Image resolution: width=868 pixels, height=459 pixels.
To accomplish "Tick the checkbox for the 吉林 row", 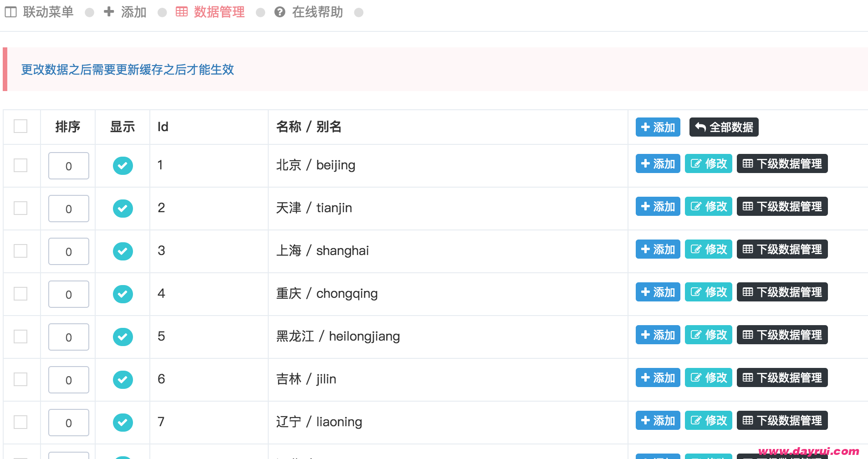I will click(x=20, y=379).
